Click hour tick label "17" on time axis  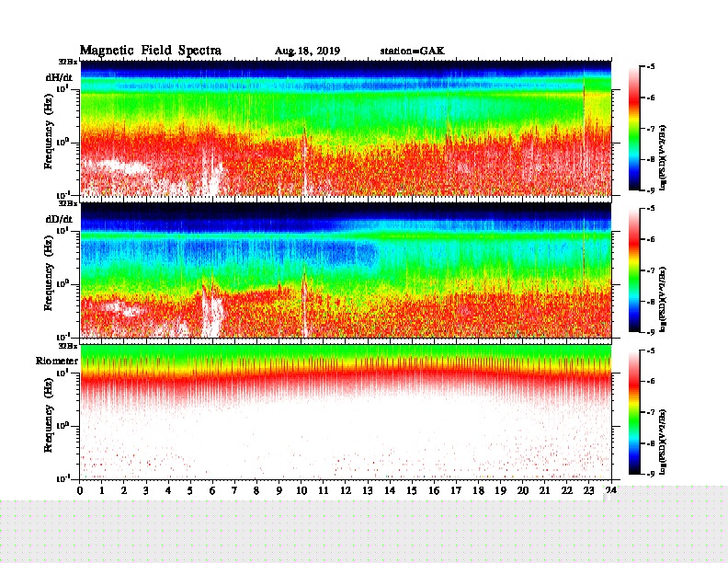pyautogui.click(x=456, y=490)
